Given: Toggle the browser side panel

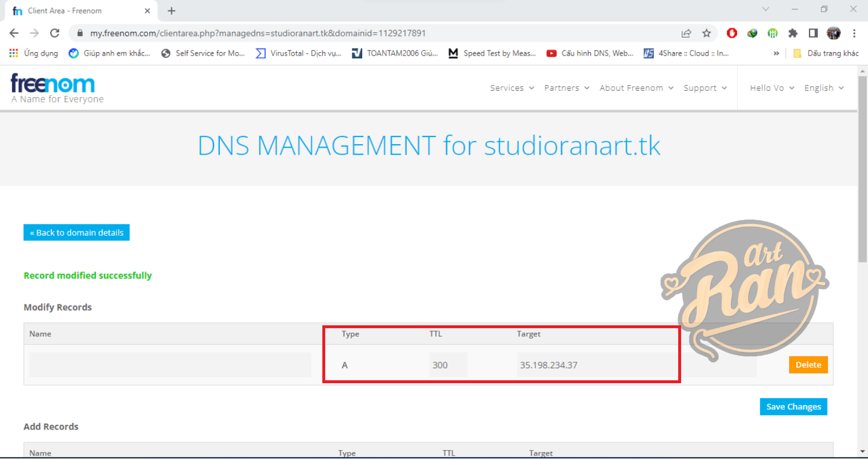Looking at the screenshot, I should [x=813, y=33].
